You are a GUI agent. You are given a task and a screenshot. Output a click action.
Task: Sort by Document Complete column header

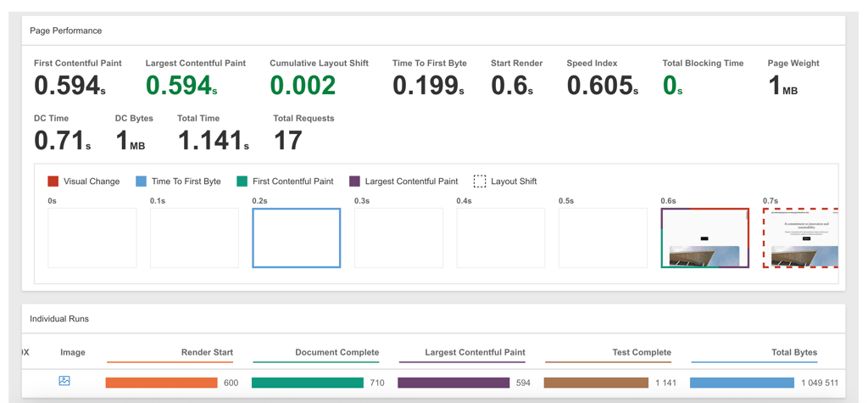coord(337,352)
